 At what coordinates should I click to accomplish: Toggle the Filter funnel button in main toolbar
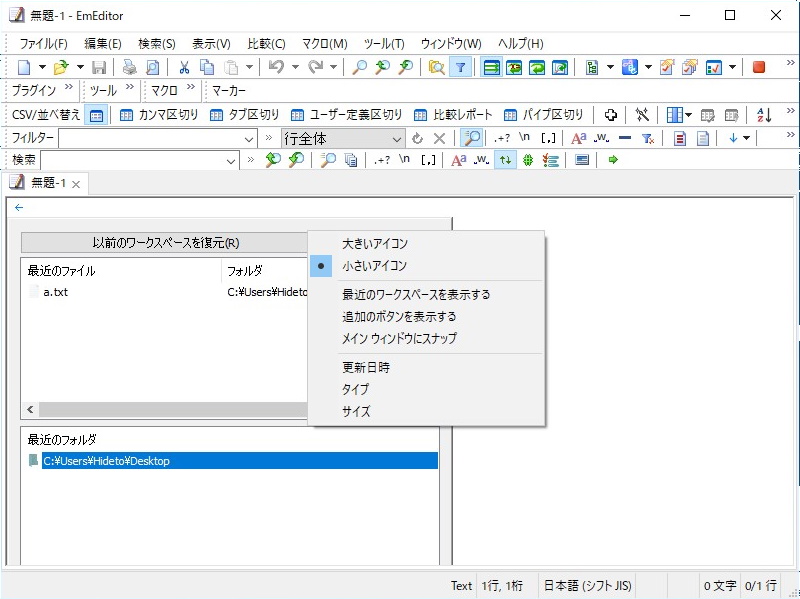click(x=460, y=67)
